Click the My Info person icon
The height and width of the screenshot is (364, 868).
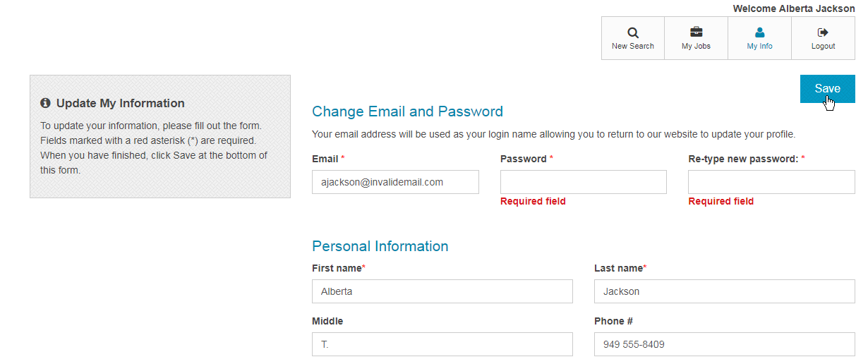click(x=759, y=32)
